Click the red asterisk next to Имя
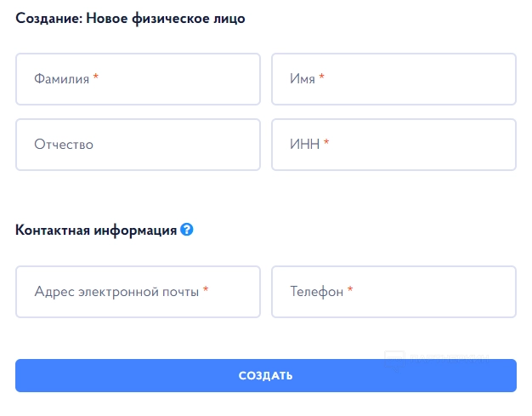The image size is (532, 416). tap(322, 77)
